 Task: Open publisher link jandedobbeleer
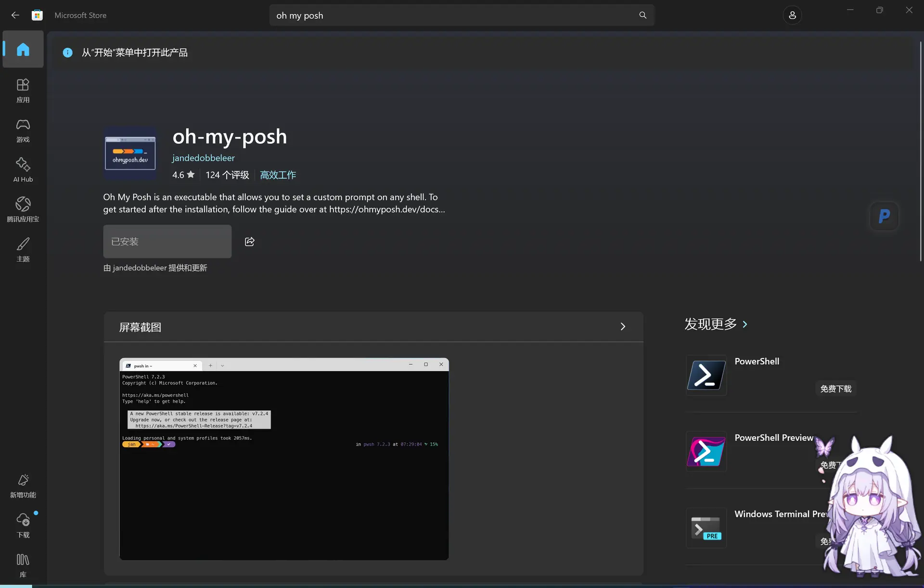pyautogui.click(x=204, y=158)
